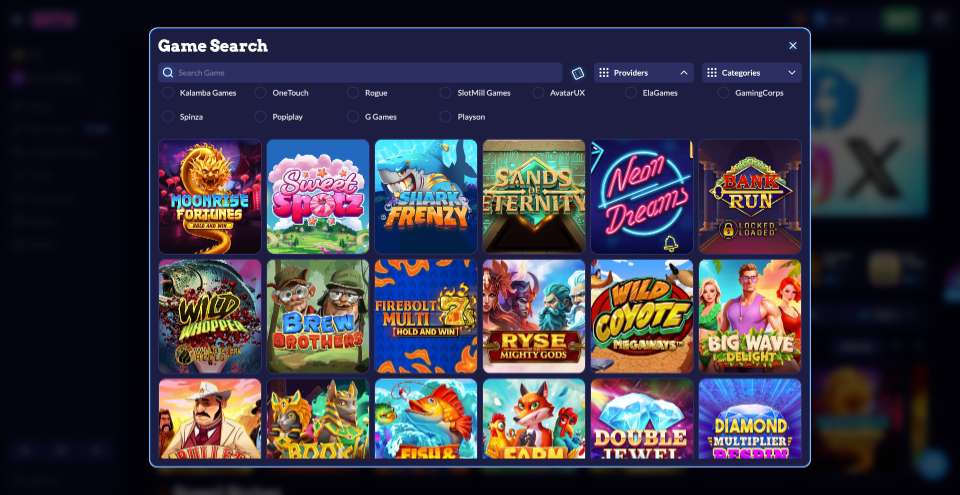Launch the Neon Dreams game
Viewport: 960px width, 495px height.
click(642, 197)
